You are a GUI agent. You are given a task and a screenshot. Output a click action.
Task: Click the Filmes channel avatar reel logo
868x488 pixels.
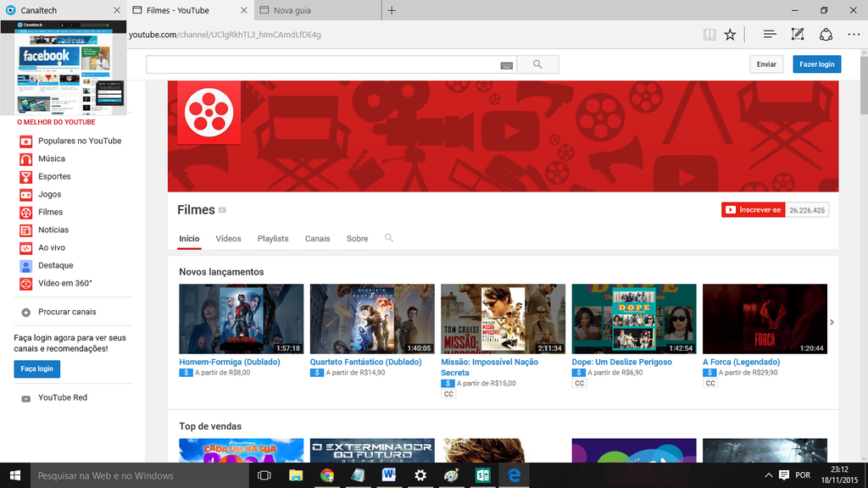point(209,113)
